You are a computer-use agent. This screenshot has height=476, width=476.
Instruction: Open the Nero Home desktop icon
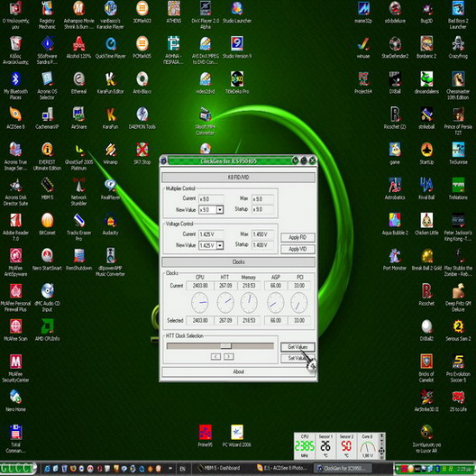point(16,400)
